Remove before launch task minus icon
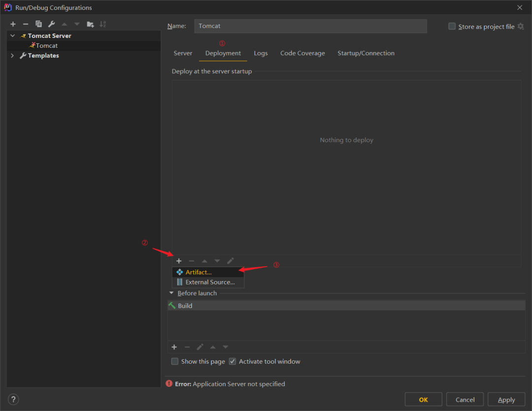Viewport: 532px width, 411px height. pos(187,347)
